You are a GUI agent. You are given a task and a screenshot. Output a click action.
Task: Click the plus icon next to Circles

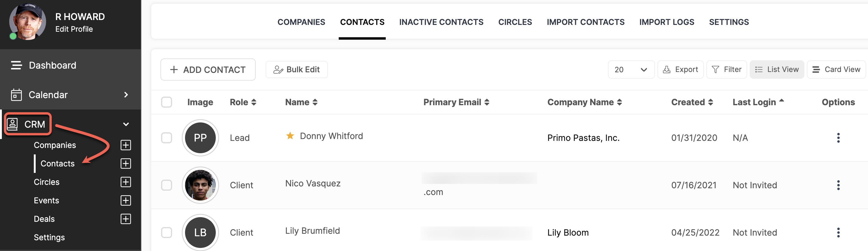tap(126, 182)
